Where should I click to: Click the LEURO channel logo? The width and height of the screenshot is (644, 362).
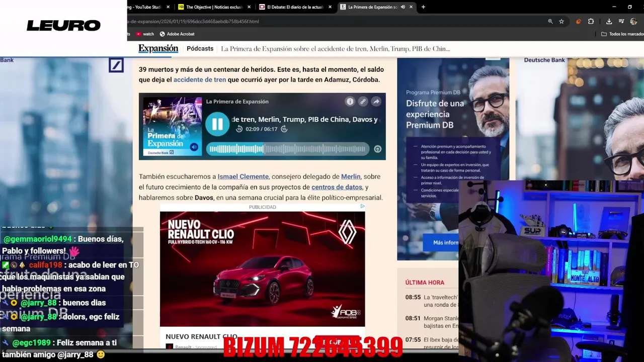pos(63,25)
